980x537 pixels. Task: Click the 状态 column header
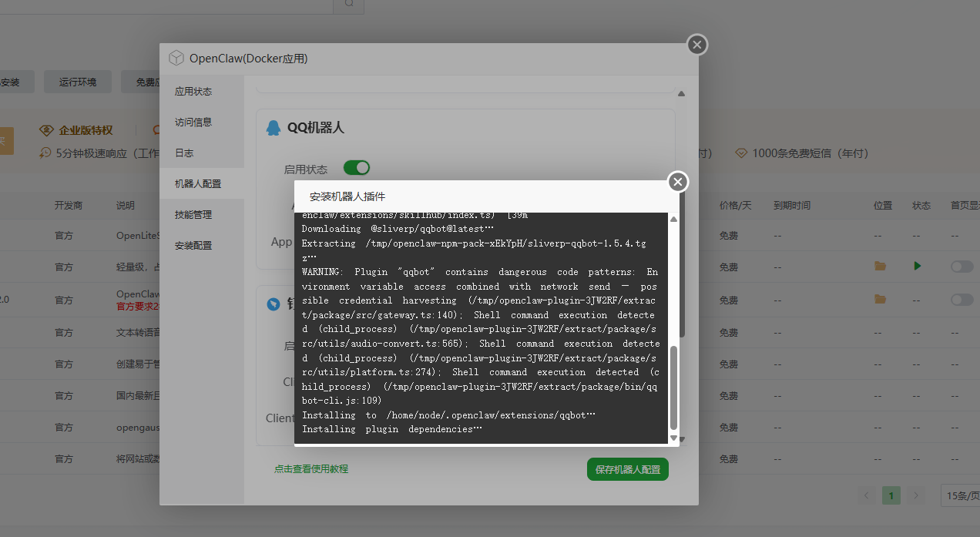point(921,205)
